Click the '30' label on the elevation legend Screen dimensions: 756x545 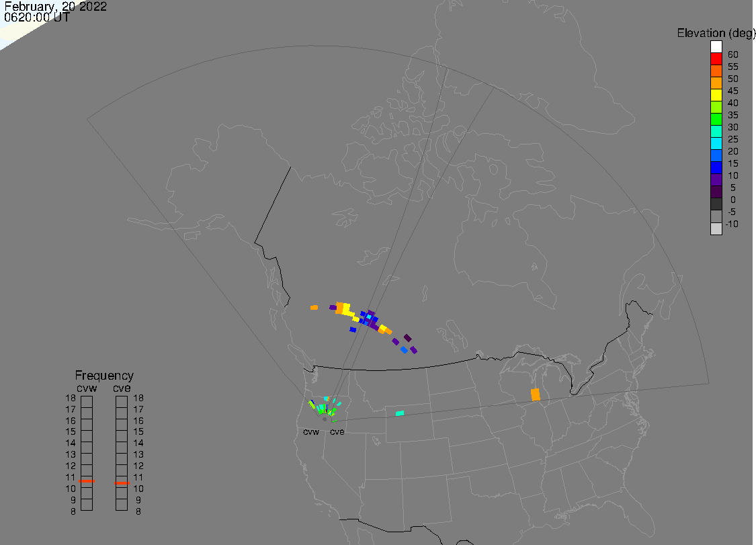pos(733,127)
